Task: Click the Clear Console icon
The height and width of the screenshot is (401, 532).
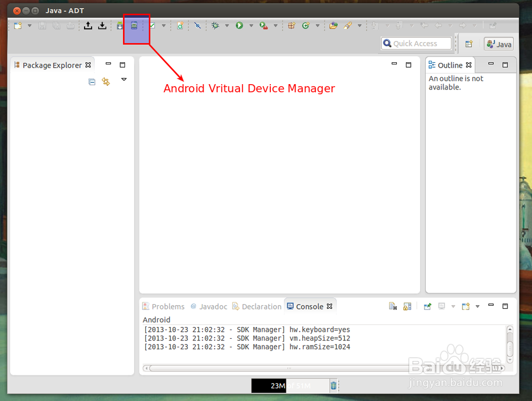Action: pos(393,306)
